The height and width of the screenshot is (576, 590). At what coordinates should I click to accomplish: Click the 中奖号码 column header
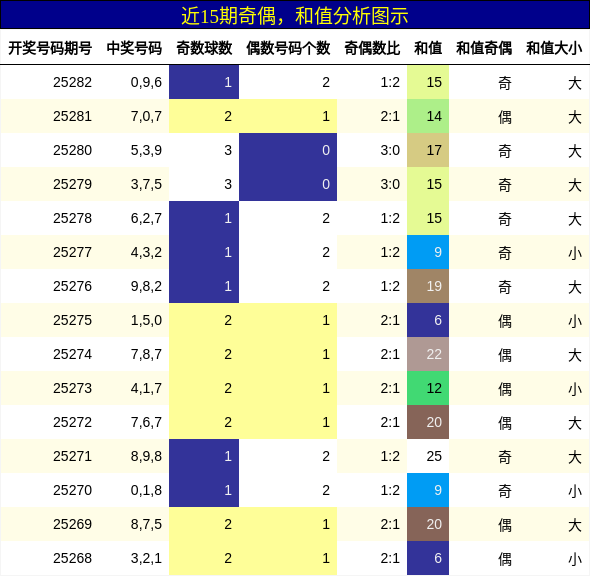tap(134, 48)
